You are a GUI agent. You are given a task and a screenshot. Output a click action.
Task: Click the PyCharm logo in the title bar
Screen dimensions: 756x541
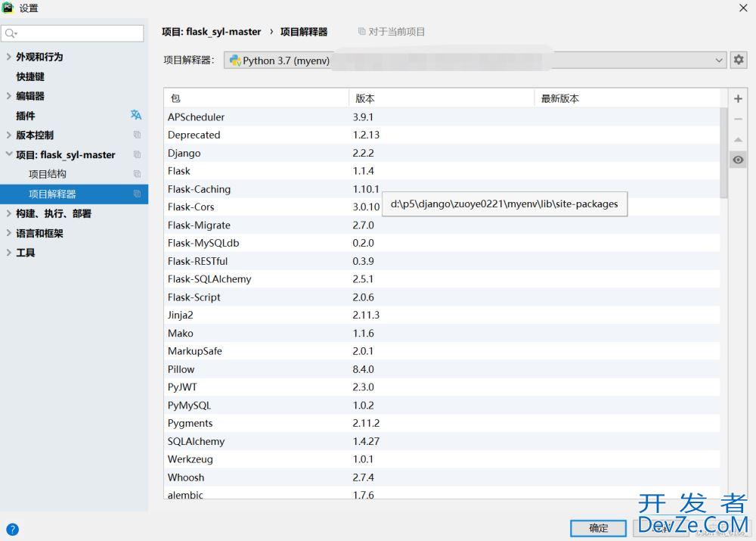[x=8, y=8]
